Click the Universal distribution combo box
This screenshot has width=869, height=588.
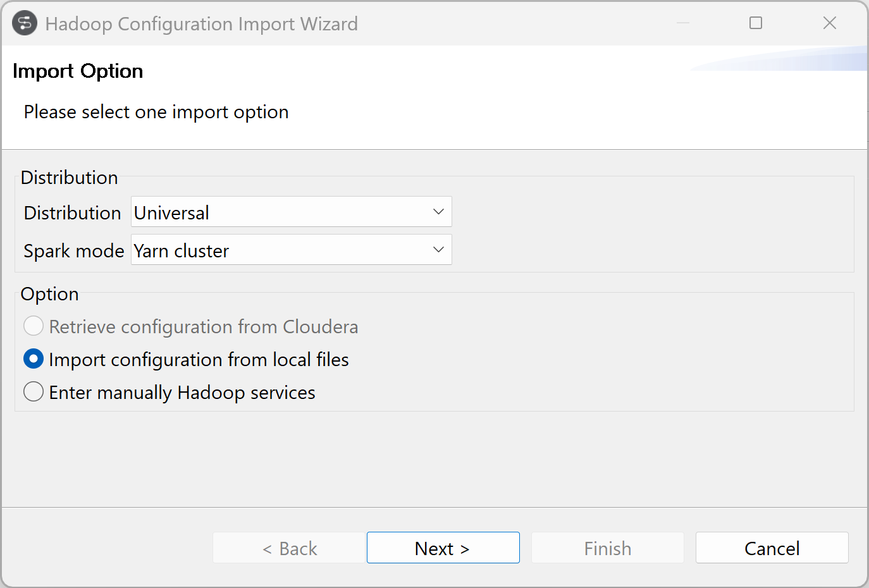pos(278,212)
